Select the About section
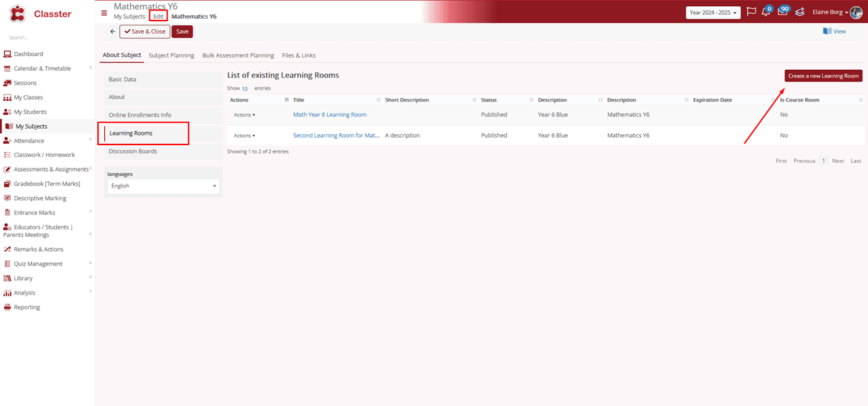868x406 pixels. tap(164, 97)
